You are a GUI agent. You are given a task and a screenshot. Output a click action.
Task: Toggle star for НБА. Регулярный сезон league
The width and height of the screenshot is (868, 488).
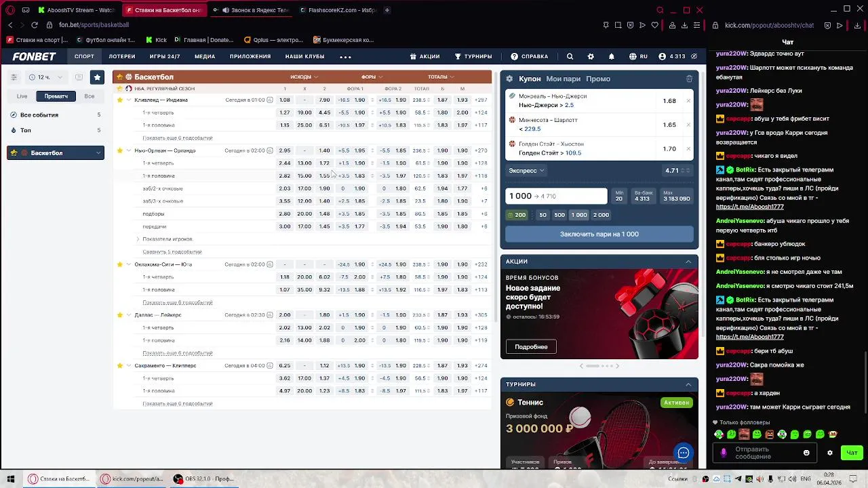[120, 89]
